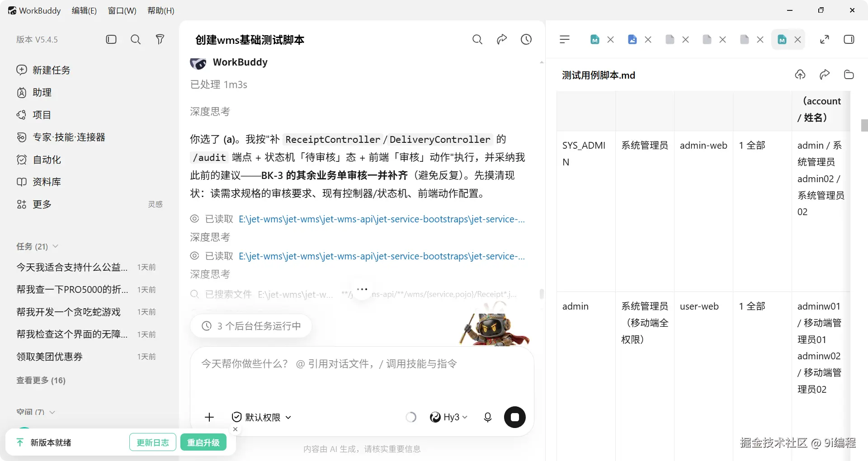Open second 已读取 file path link

(x=382, y=256)
